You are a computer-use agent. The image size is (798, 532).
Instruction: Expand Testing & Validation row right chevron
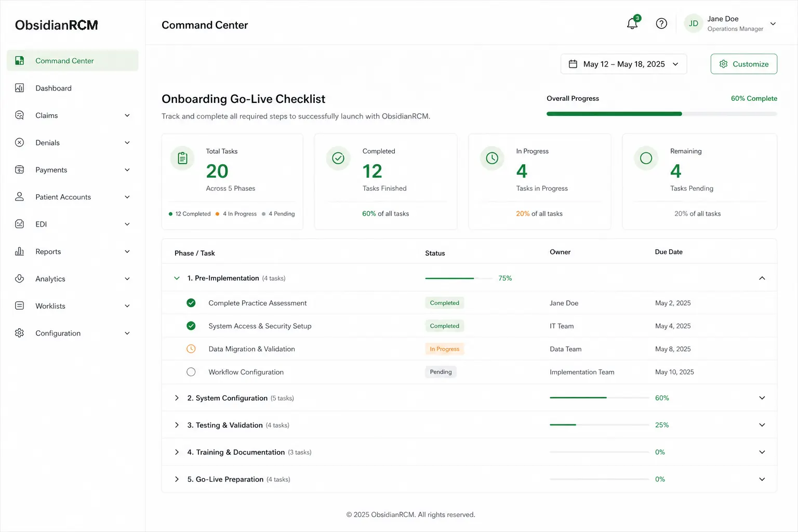(762, 425)
